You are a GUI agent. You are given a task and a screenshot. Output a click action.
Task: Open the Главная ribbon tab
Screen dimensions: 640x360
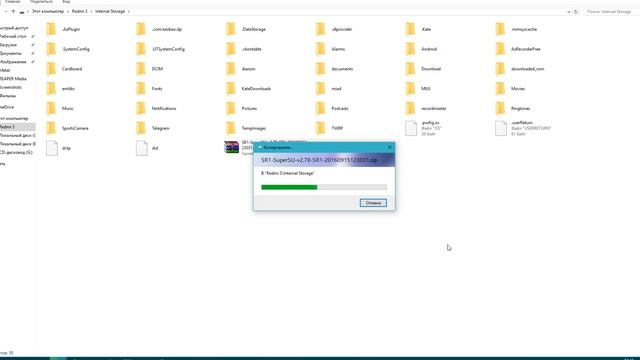click(x=12, y=2)
